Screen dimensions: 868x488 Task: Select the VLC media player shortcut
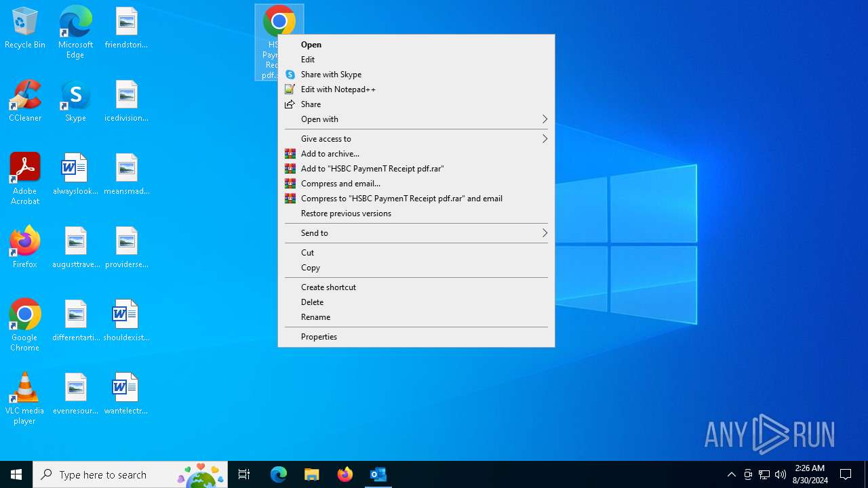[x=25, y=399]
